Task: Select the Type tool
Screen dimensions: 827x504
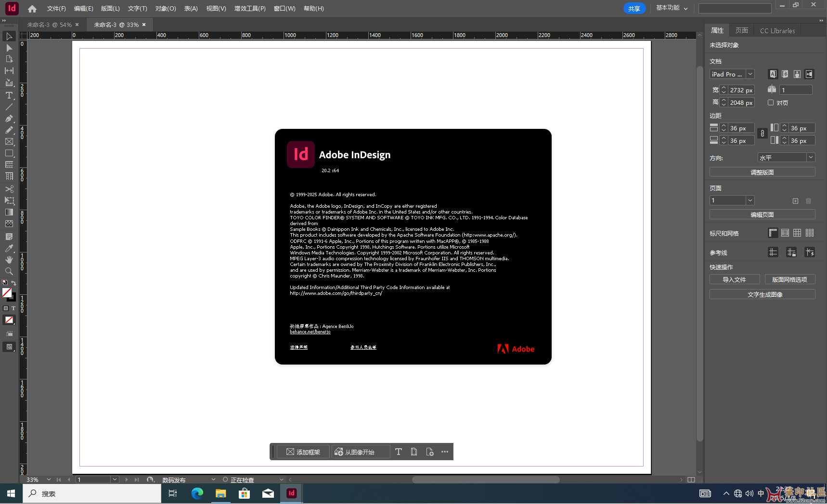Action: tap(9, 95)
